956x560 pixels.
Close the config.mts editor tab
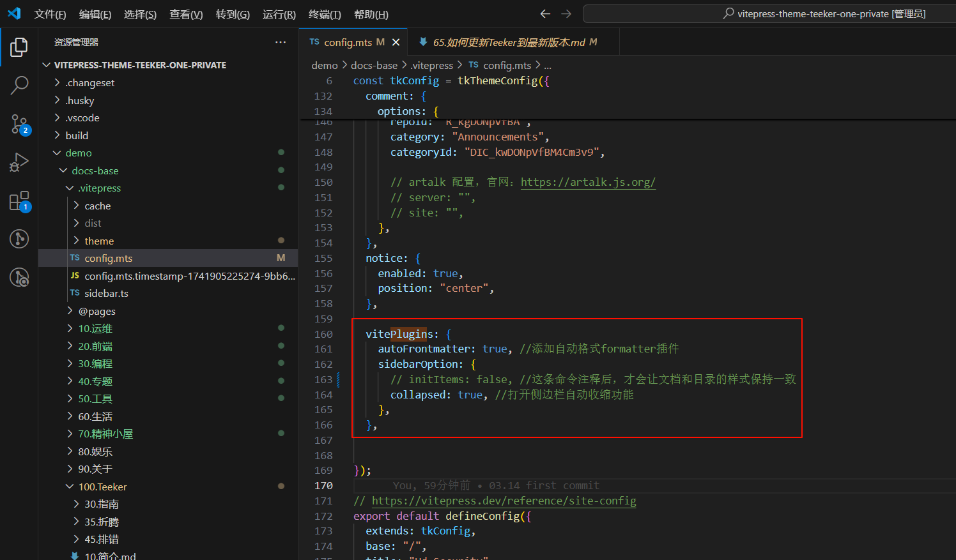coord(396,42)
